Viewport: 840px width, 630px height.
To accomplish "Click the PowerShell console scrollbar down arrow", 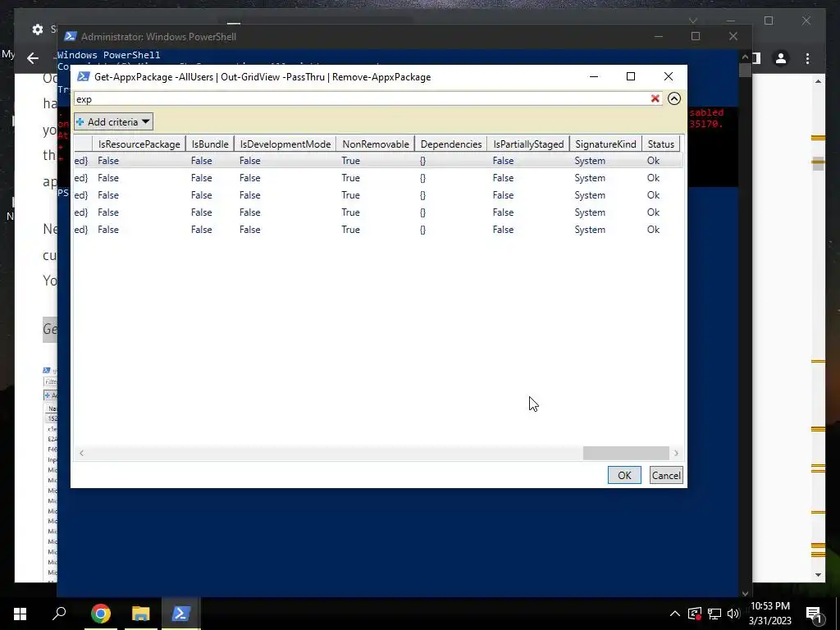I will coord(745,593).
